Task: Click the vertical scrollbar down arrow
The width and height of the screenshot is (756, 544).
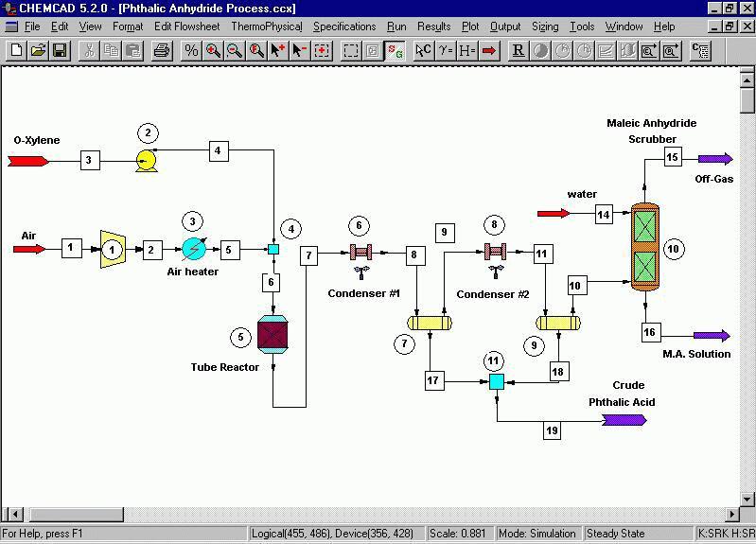Action: pyautogui.click(x=747, y=500)
